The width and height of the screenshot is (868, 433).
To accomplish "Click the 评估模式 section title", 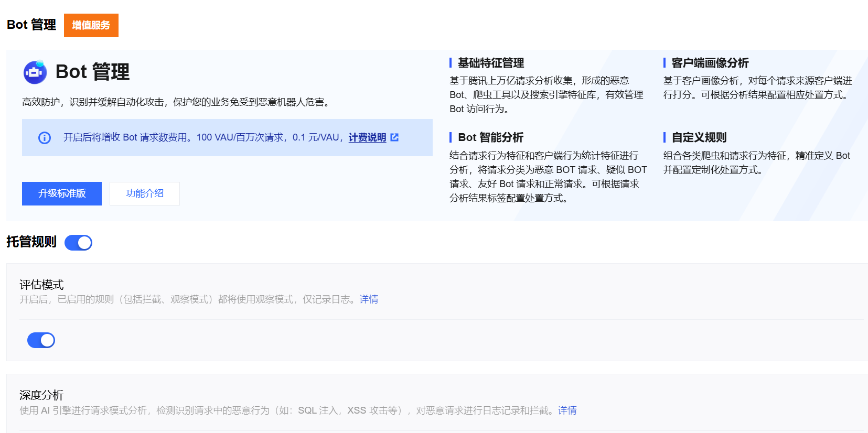I will point(41,285).
